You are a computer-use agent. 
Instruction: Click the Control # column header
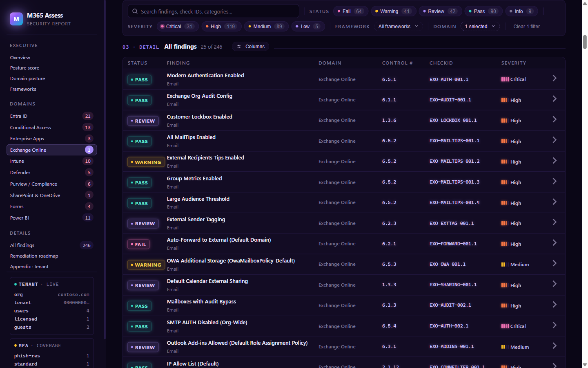(397, 63)
